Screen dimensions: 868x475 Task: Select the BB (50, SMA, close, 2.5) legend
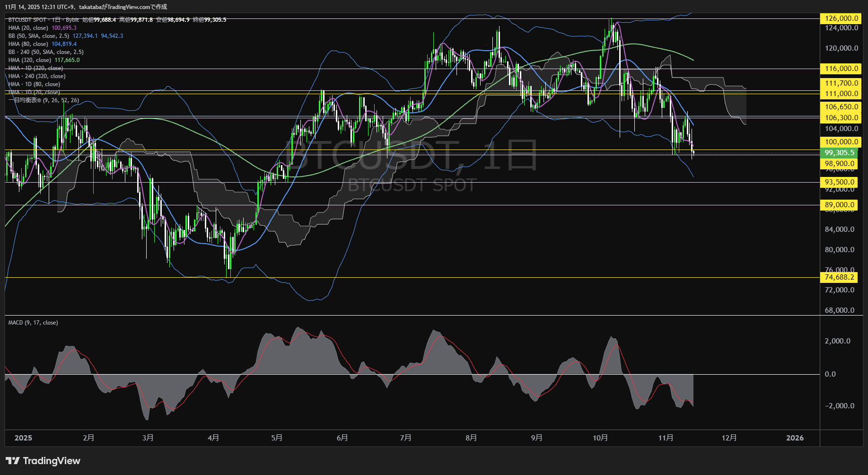[38, 36]
